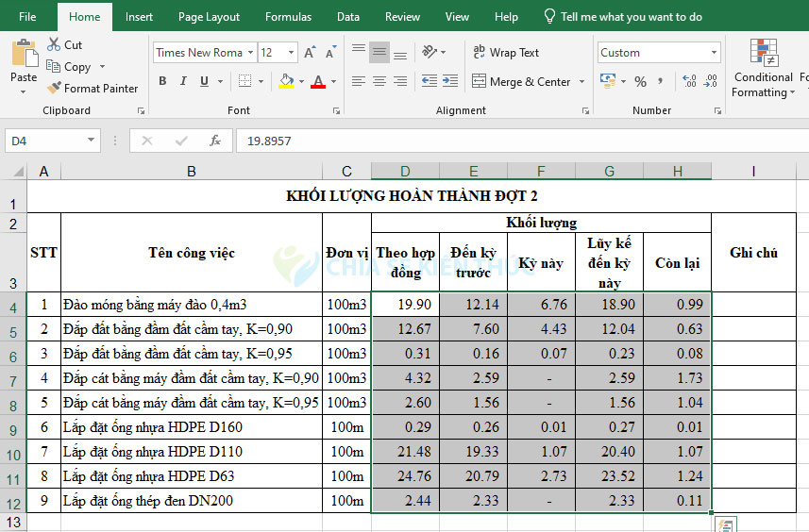
Task: Open Conditional Formatting
Action: click(763, 69)
